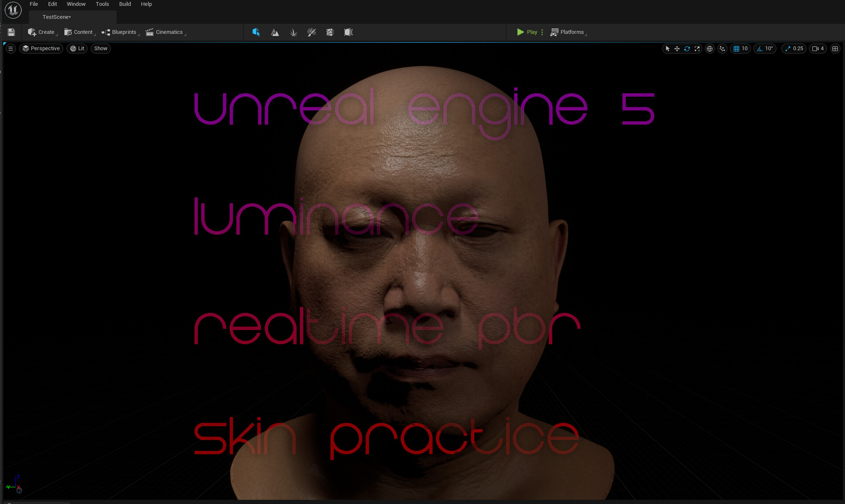Open the Perspective viewport selector
Screen dimensions: 845x504
pos(41,48)
